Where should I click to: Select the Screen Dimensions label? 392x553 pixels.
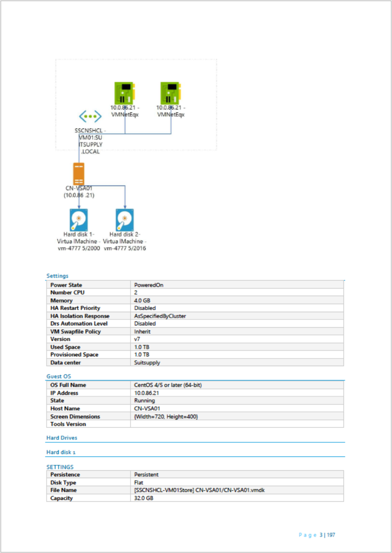75,416
